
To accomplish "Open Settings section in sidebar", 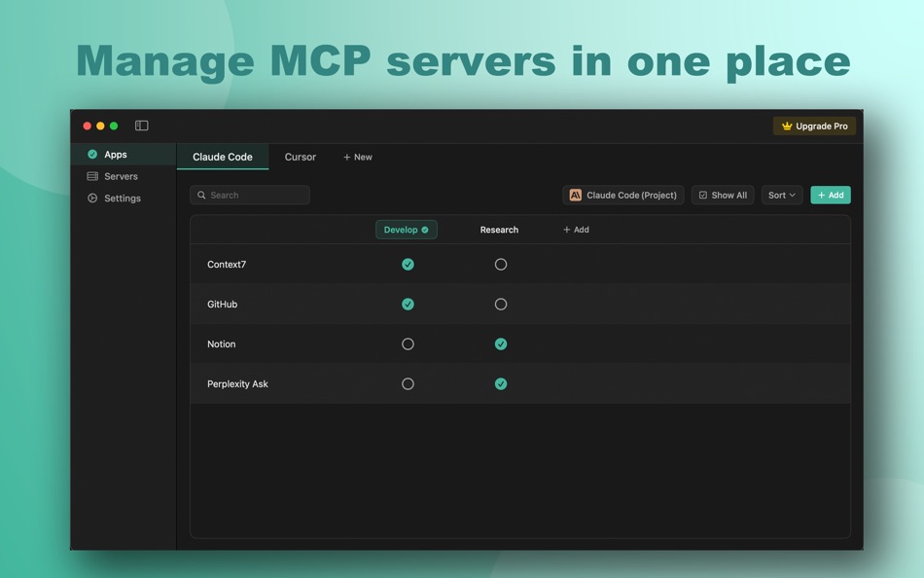I will 124,199.
